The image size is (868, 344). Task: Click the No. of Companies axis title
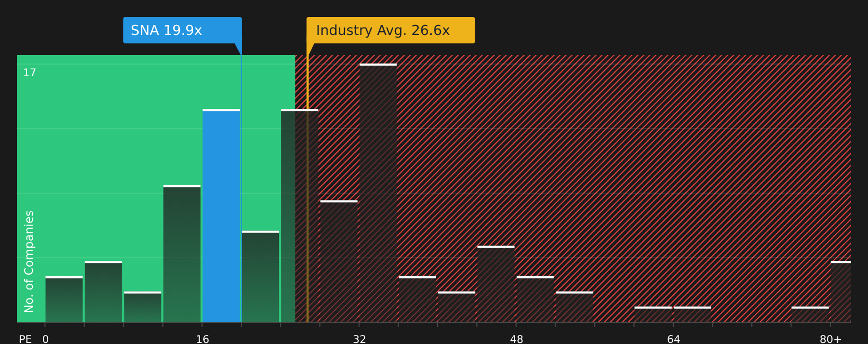coord(29,261)
